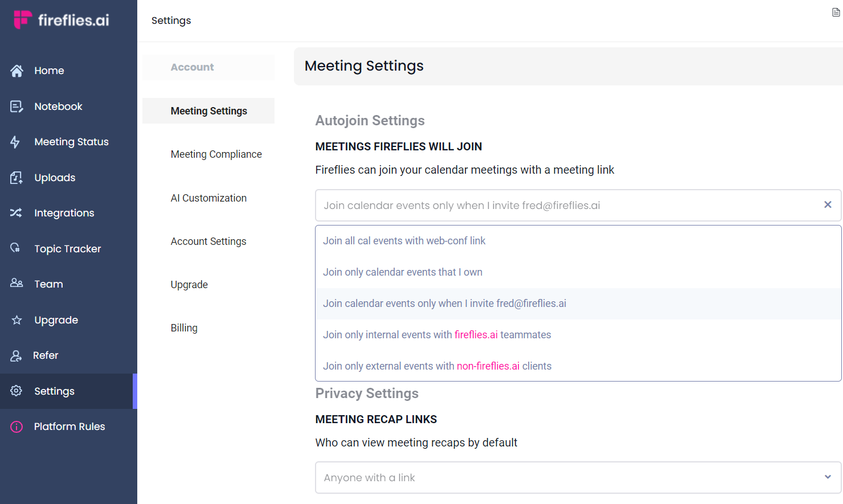Screen dimensions: 843x504
Task: Open Account Settings tab
Action: click(208, 241)
